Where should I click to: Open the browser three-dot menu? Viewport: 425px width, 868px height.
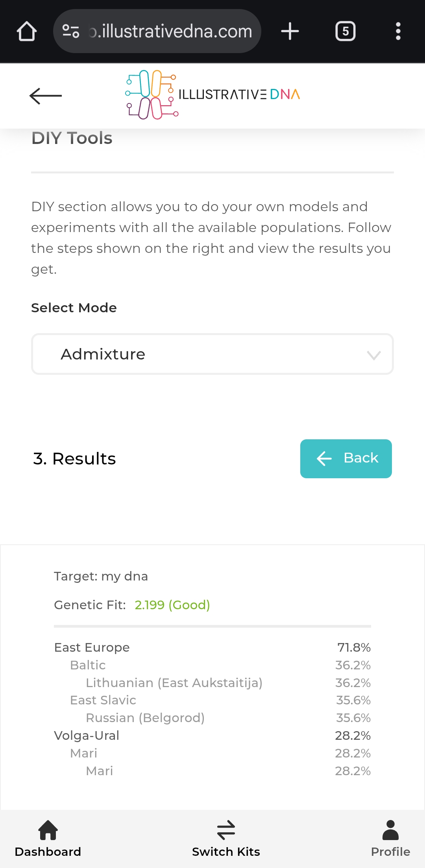tap(398, 31)
